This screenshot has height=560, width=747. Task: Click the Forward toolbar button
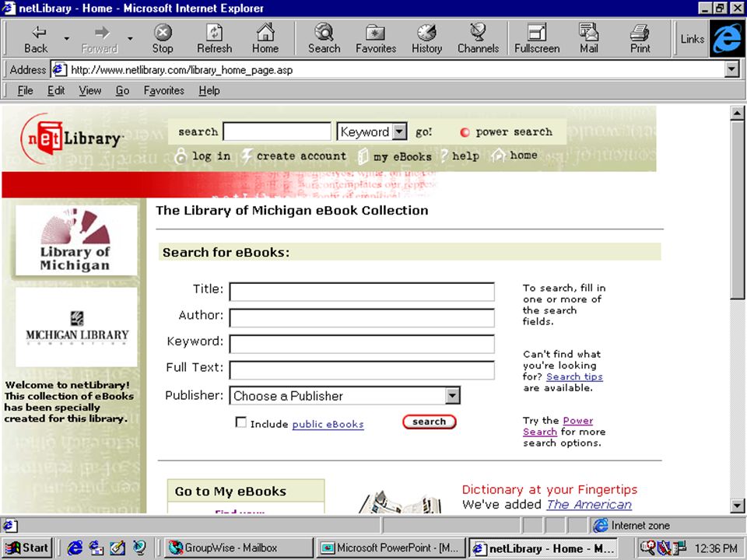[100, 39]
